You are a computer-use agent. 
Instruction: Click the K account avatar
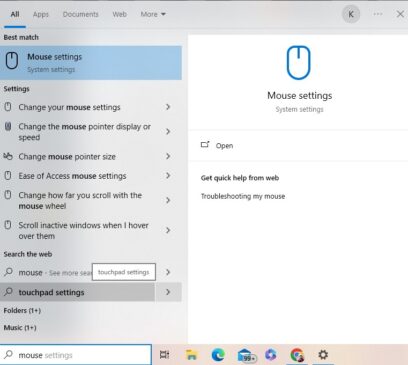click(351, 14)
